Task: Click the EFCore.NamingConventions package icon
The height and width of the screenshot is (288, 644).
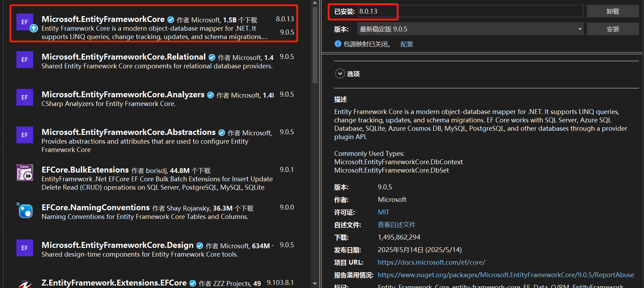Action: pos(25,210)
